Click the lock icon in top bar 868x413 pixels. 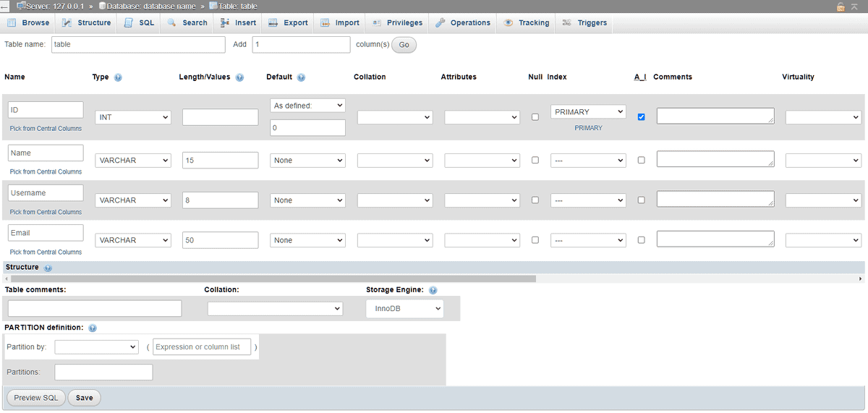(841, 7)
